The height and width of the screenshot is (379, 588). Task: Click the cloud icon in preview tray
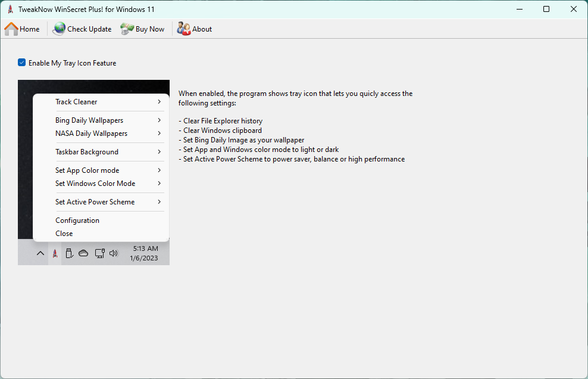[84, 253]
